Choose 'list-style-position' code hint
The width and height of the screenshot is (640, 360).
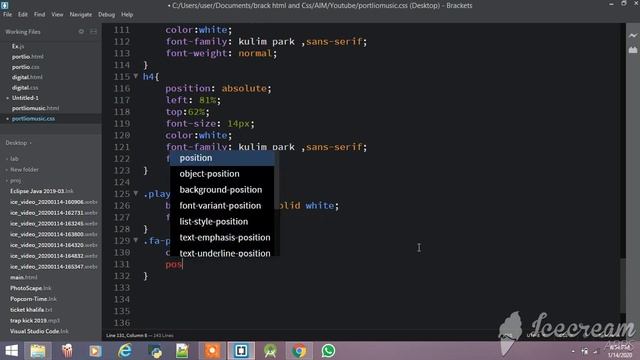(222, 222)
